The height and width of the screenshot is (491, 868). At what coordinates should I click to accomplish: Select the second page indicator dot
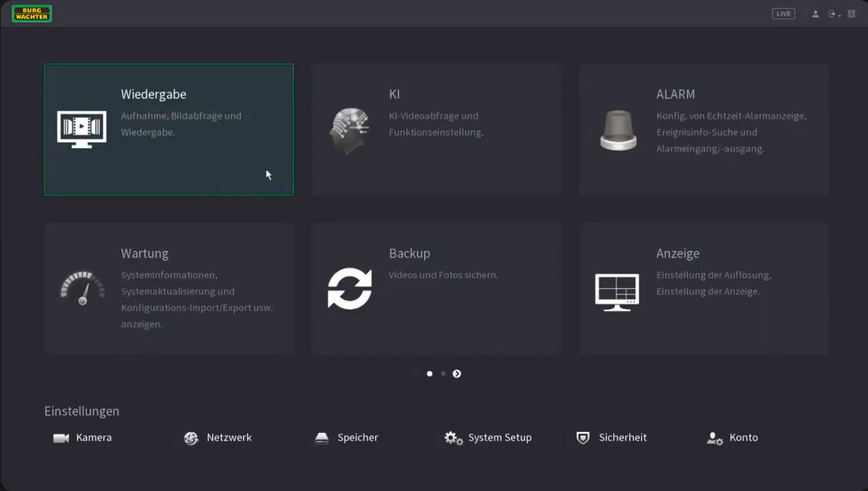(x=443, y=374)
